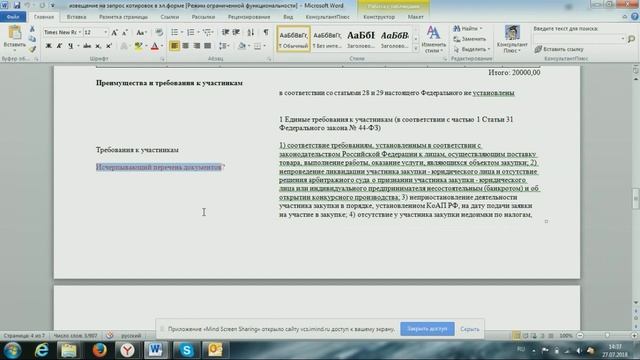Click the Sort icon in paragraph group
This screenshot has width=640, height=360.
[x=251, y=32]
